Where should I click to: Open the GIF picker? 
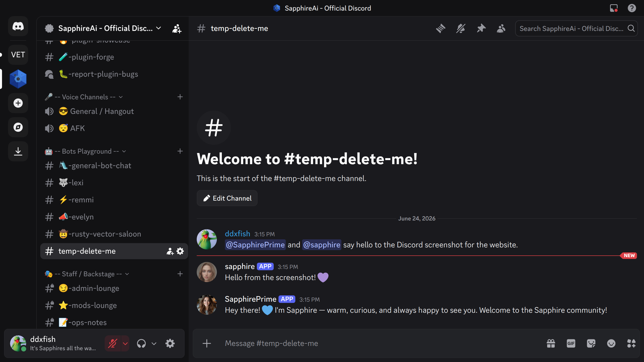pyautogui.click(x=571, y=343)
